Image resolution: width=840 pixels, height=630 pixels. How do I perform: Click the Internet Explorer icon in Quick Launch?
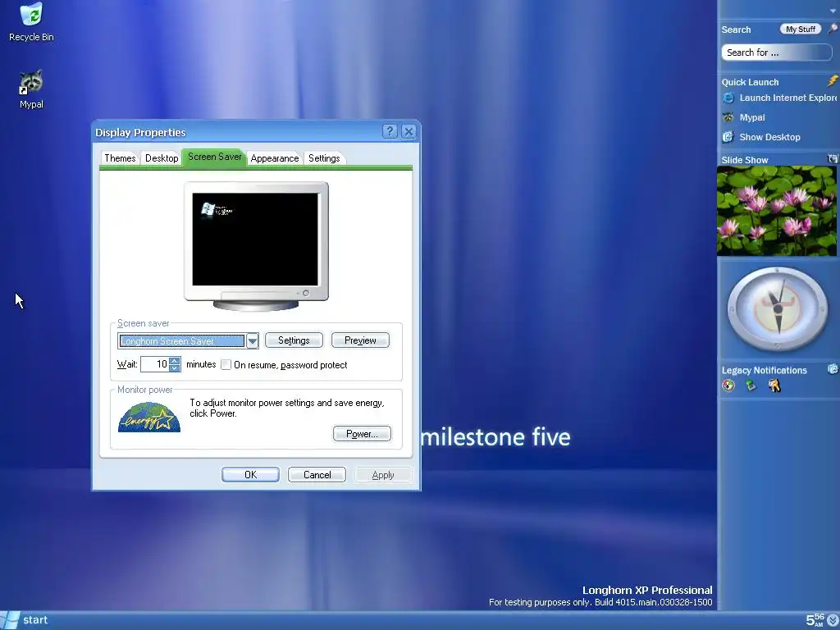click(728, 98)
